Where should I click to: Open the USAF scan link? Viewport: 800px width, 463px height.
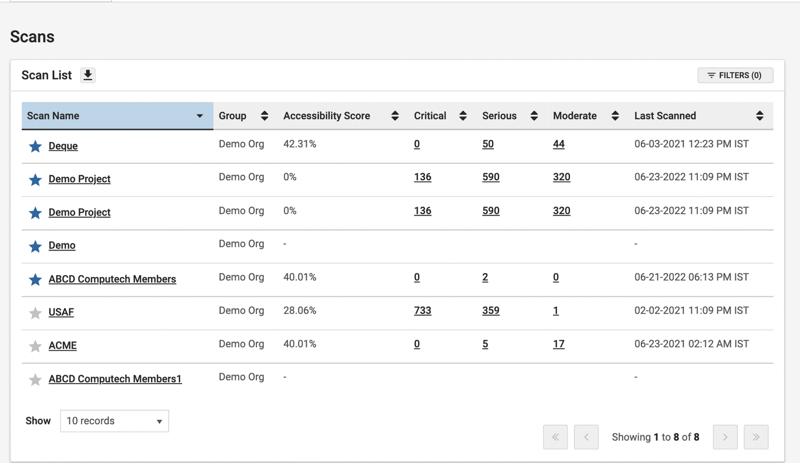tap(61, 312)
